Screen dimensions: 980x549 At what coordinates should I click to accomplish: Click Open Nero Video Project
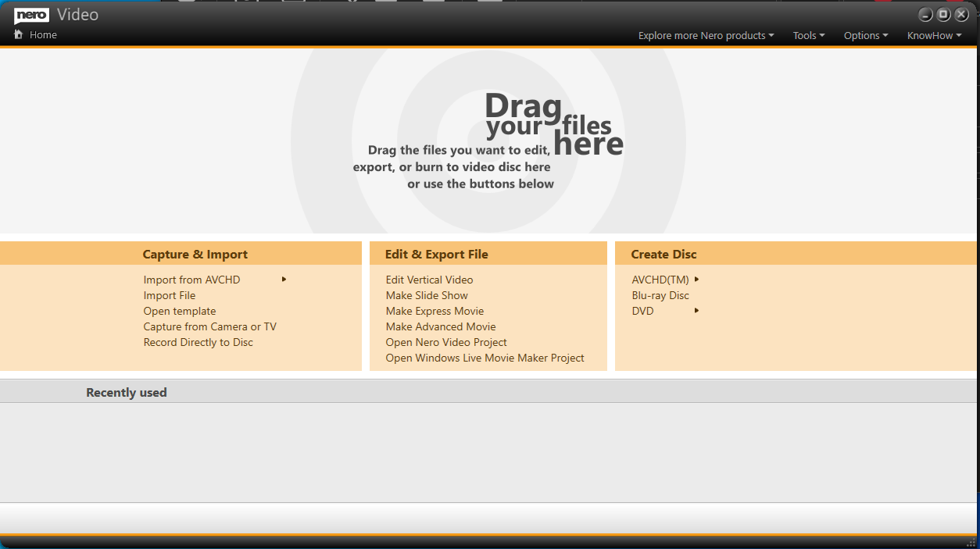446,342
